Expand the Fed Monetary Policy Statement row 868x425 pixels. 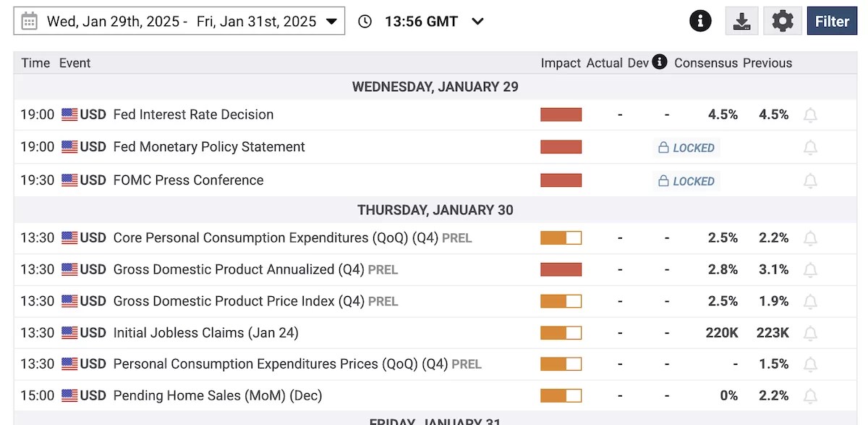pyautogui.click(x=209, y=147)
